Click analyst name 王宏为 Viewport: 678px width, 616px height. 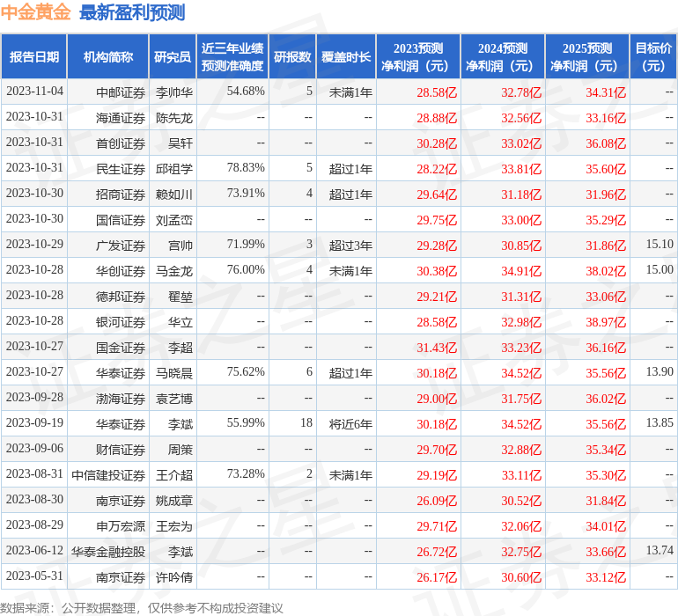coord(173,525)
